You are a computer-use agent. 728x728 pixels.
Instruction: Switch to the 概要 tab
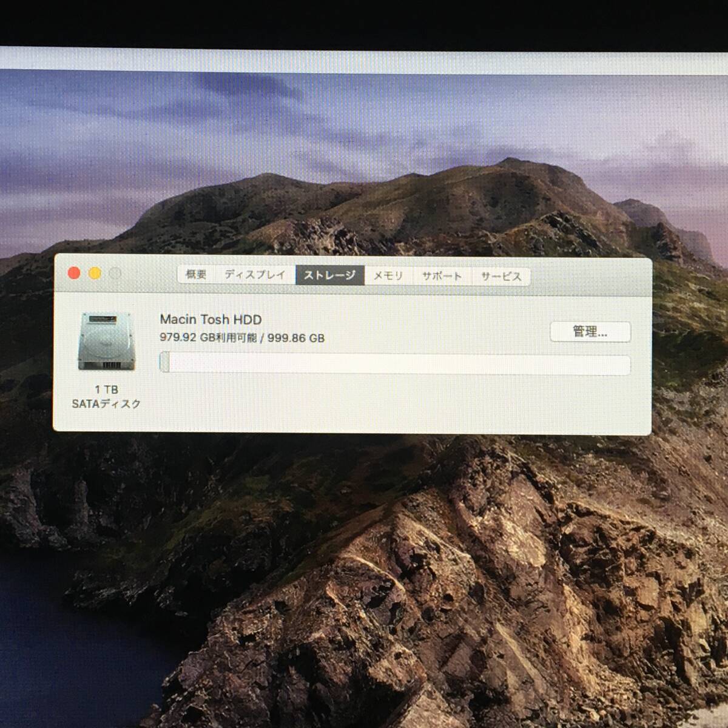click(197, 275)
